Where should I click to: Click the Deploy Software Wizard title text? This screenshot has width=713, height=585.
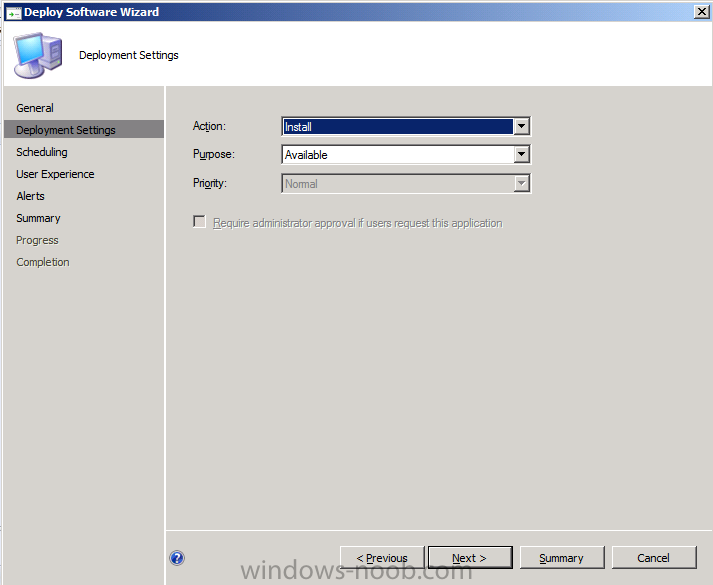click(91, 12)
